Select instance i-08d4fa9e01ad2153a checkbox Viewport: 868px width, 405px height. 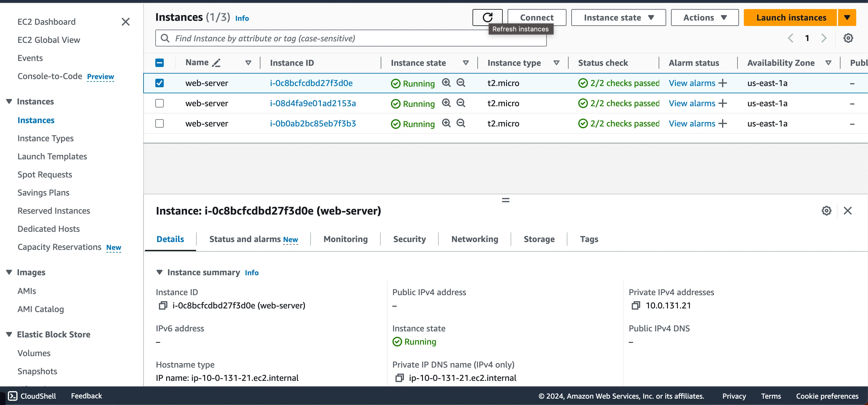(160, 103)
